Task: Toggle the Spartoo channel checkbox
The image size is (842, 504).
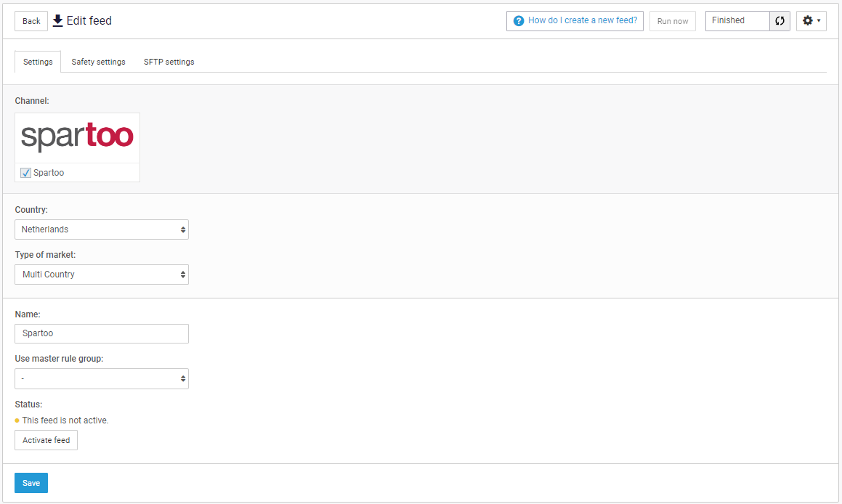Action: pyautogui.click(x=26, y=173)
